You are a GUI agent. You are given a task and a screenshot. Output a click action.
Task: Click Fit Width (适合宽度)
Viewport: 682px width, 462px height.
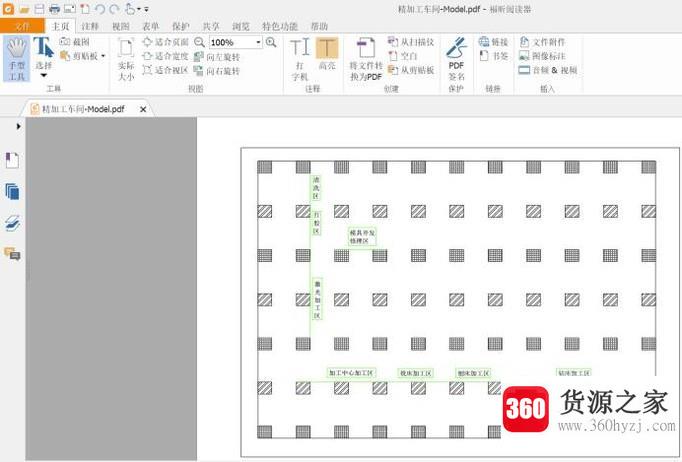click(166, 56)
